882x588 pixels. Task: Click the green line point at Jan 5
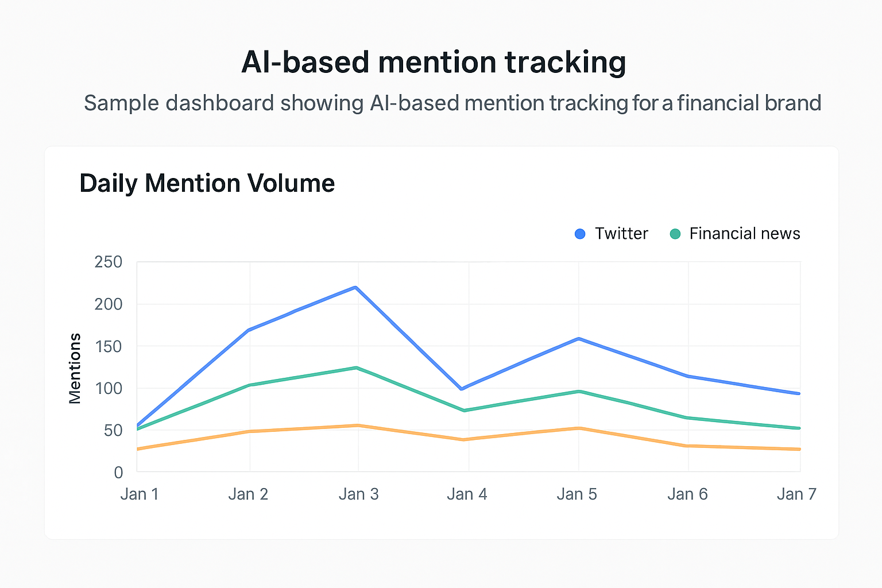579,392
